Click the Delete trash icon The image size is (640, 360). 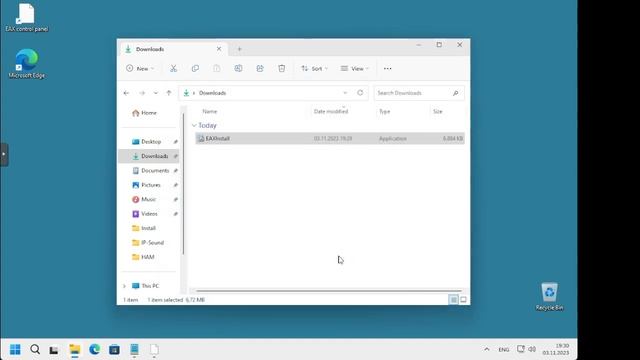point(282,69)
